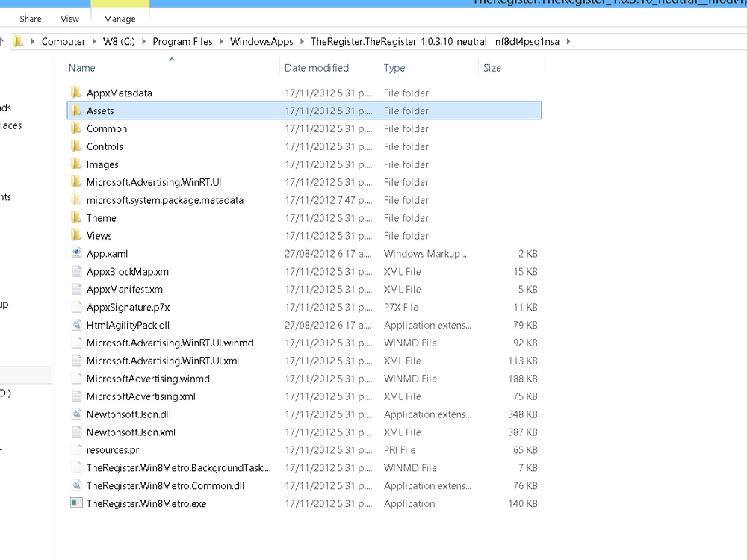Click the Newtonsoft.Json.xml file icon
This screenshot has width=747, height=560.
point(76,432)
